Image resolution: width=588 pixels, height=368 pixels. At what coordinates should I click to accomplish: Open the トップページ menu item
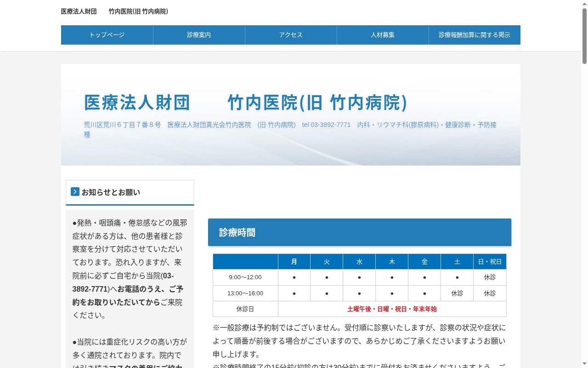[107, 35]
